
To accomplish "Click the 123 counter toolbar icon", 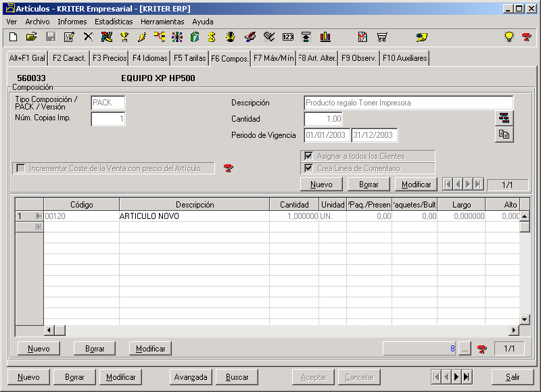I will (x=288, y=37).
